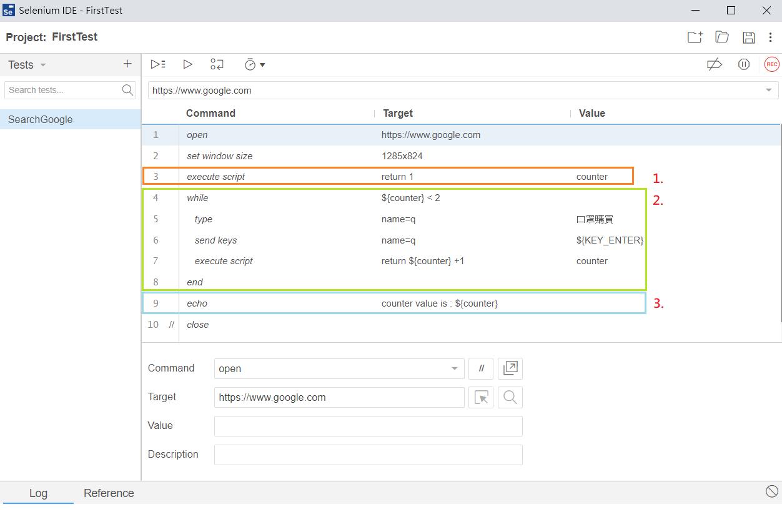Screen dimensions: 782x532
Task: Start recording with the REC button
Action: click(x=772, y=64)
